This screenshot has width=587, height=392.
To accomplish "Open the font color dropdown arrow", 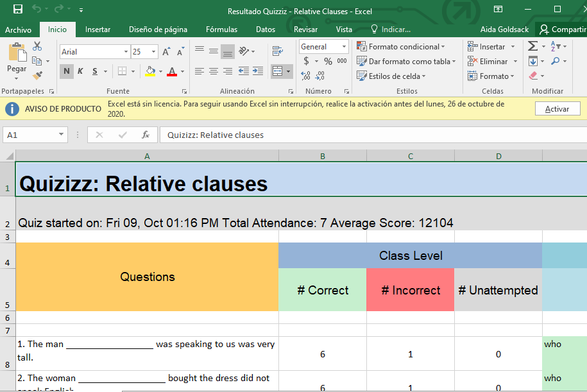I will [x=183, y=71].
